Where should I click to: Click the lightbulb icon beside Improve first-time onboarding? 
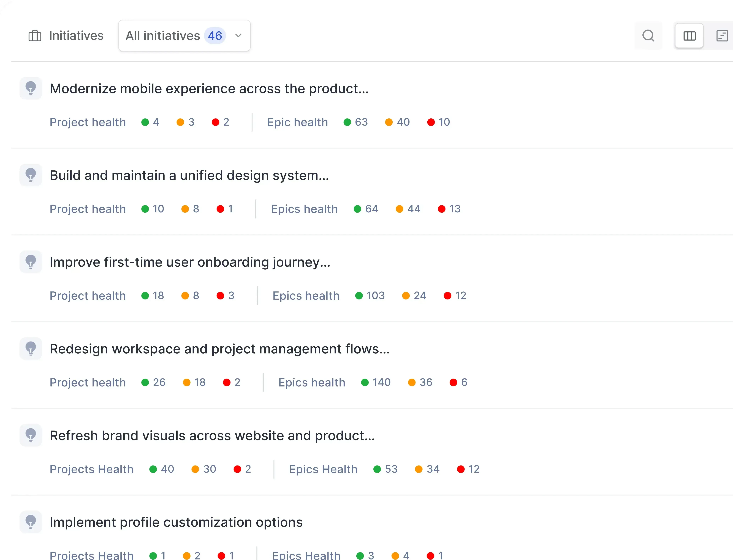(x=30, y=262)
